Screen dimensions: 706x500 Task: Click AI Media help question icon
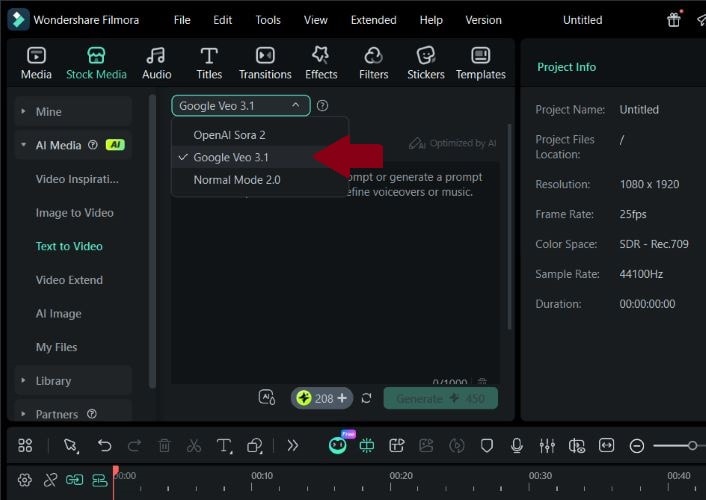93,145
